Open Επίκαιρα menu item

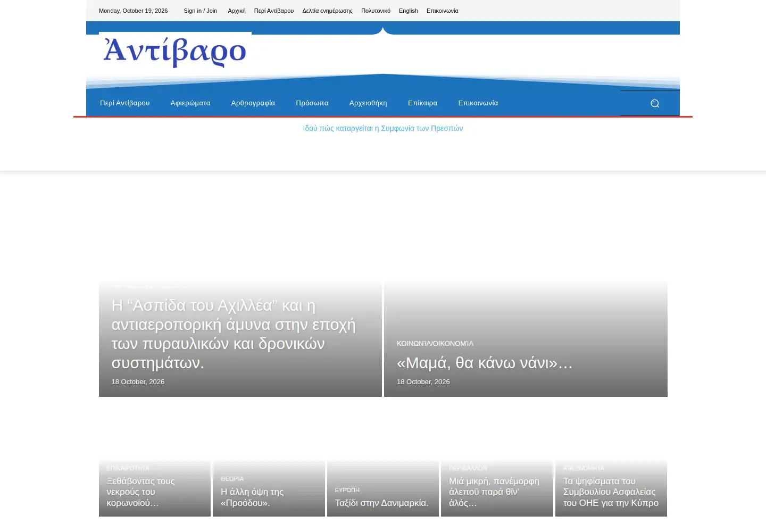423,103
